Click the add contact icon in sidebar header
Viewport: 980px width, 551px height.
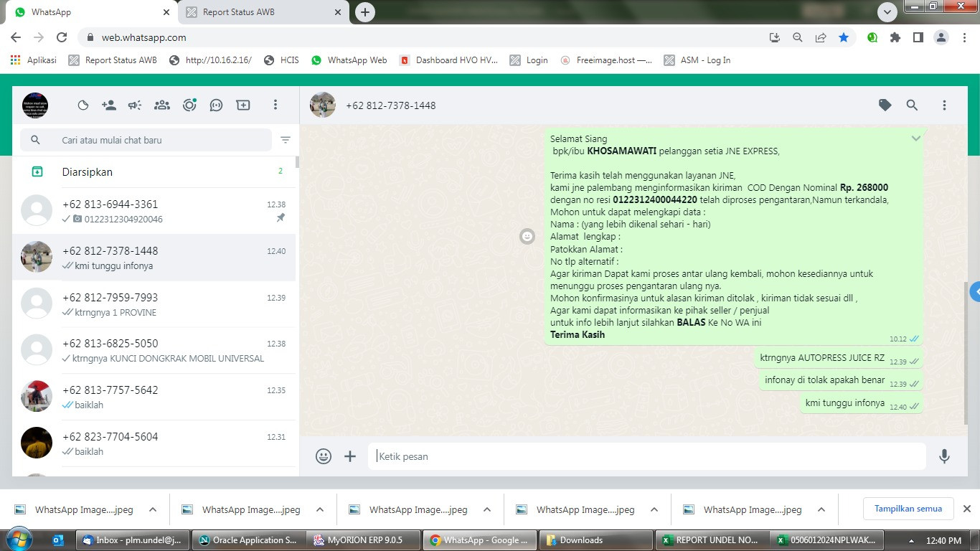(109, 105)
